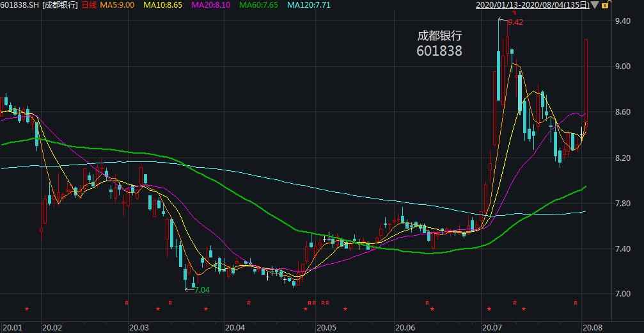644x333 pixels.
Task: Click the MA20:8.10 magenta legend label
Action: [x=213, y=5]
